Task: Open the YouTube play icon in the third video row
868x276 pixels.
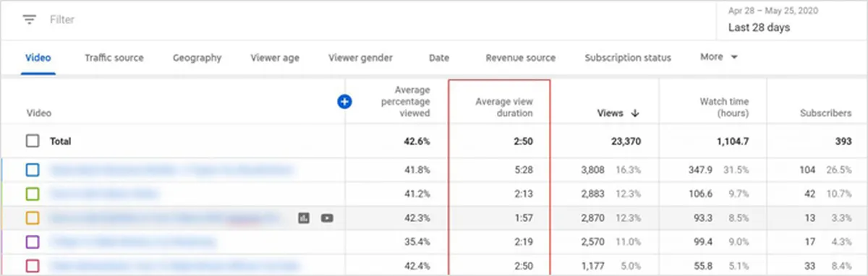Action: point(327,217)
